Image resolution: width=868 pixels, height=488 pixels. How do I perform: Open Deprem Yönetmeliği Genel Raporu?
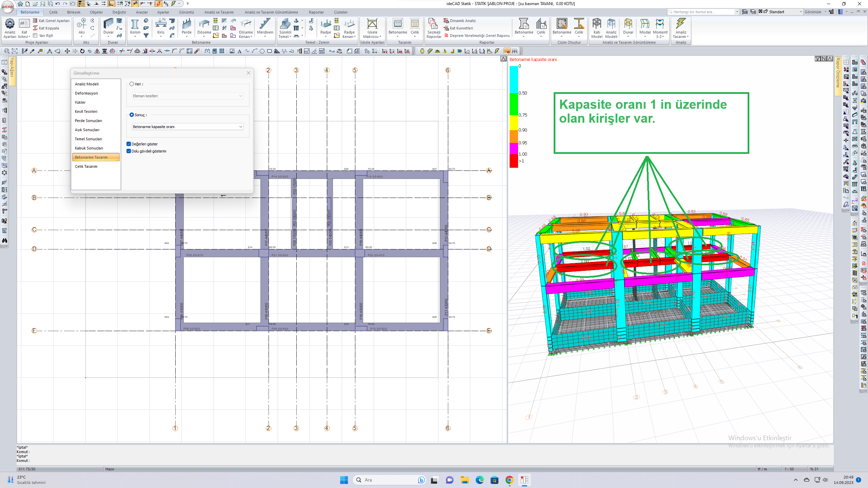point(477,36)
